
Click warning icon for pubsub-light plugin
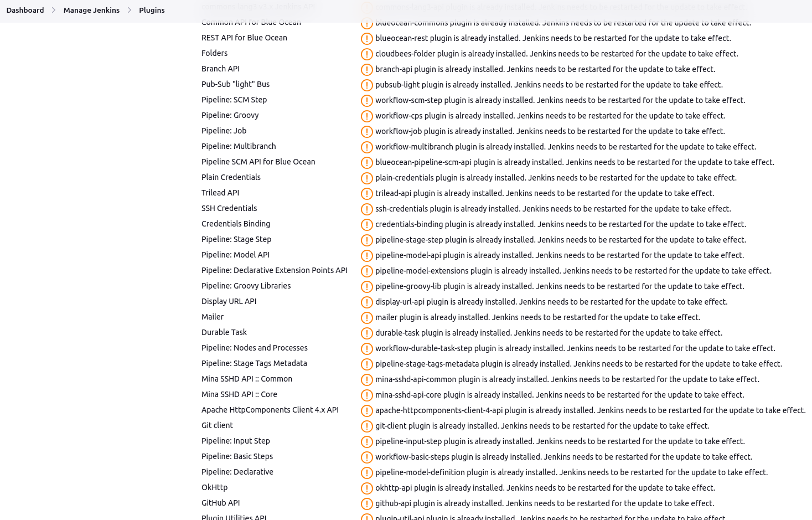click(366, 85)
